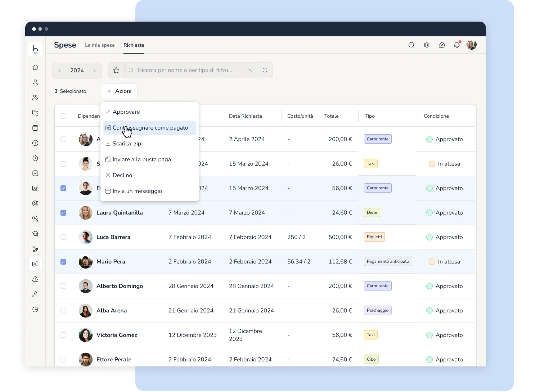Open the Azioni actions dropdown

click(119, 91)
